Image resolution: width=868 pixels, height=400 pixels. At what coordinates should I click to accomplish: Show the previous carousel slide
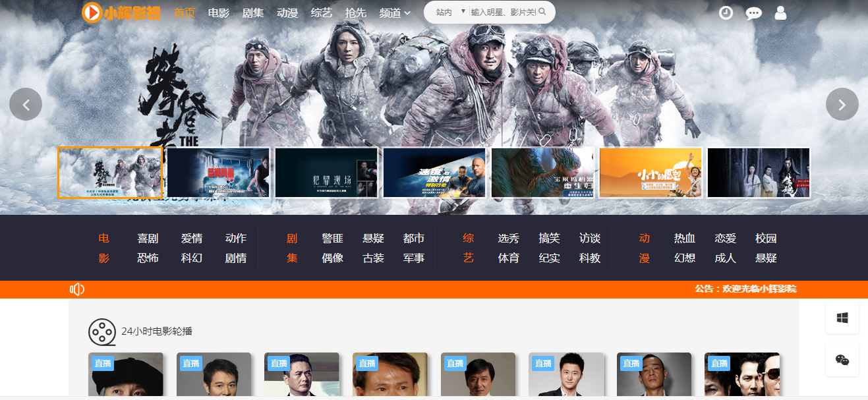[26, 104]
